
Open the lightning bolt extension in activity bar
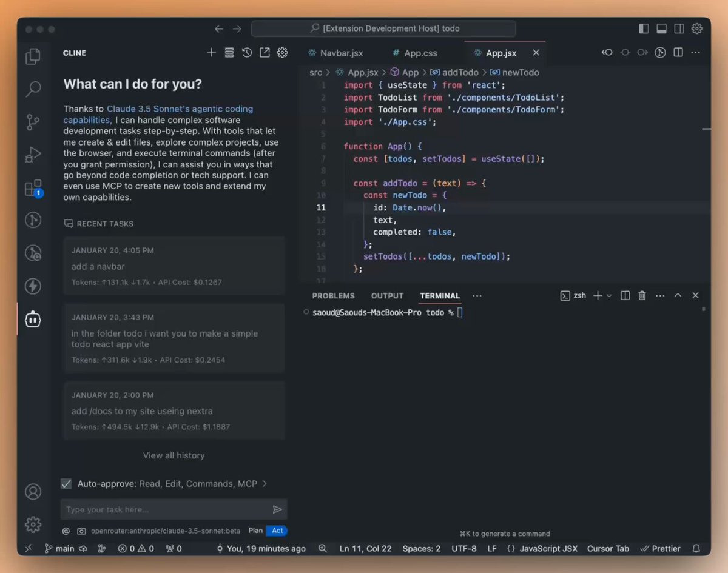click(33, 286)
